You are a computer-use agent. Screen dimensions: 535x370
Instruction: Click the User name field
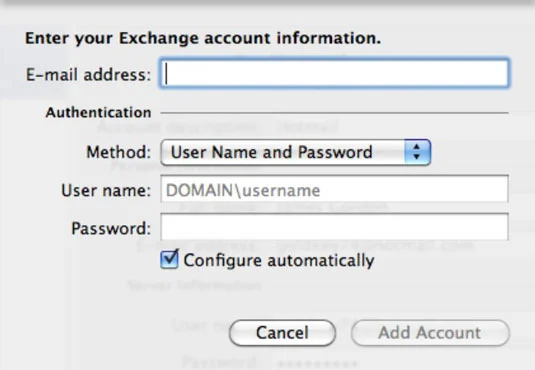pos(334,189)
